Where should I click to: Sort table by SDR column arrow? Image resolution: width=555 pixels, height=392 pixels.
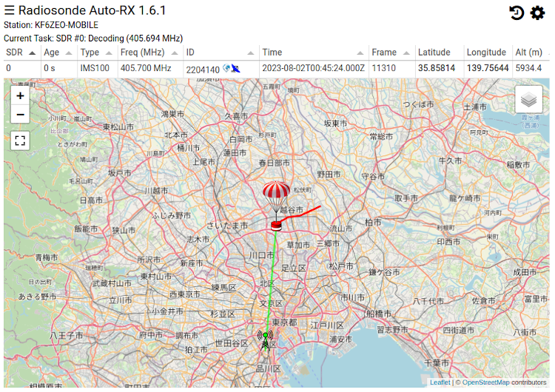33,53
